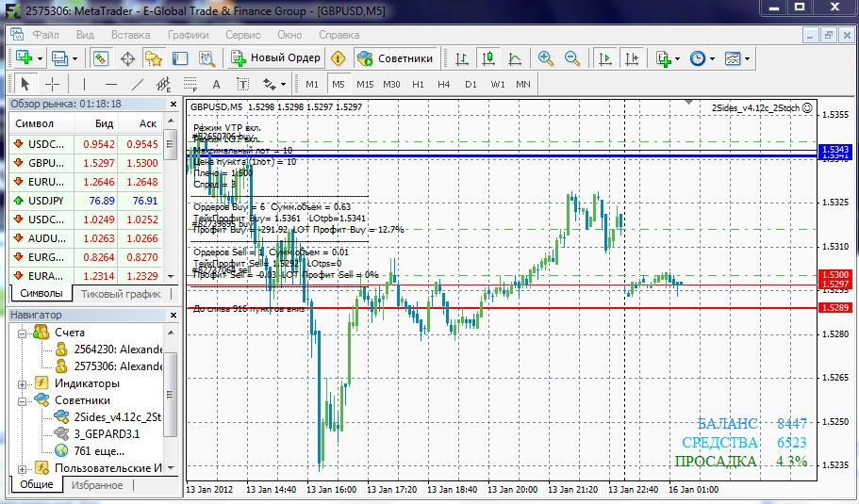
Task: Click the zoom out magnifier icon
Action: [571, 58]
